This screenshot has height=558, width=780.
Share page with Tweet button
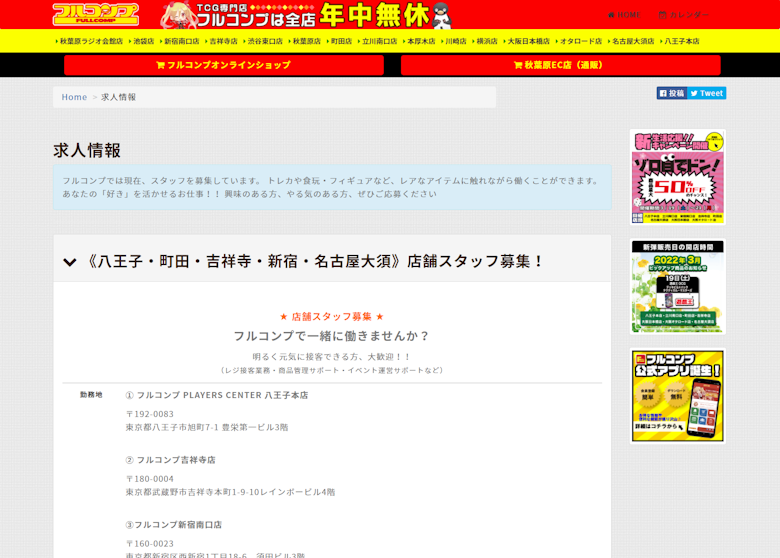coord(707,93)
